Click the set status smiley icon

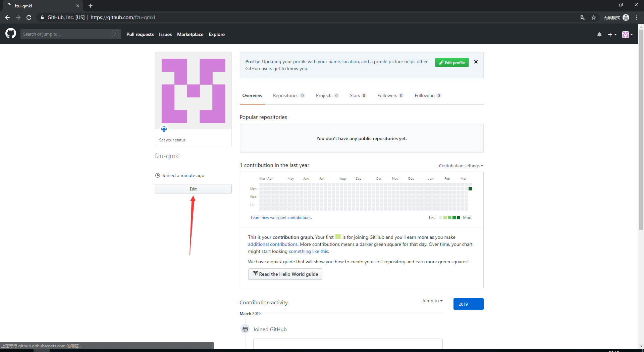(x=164, y=129)
